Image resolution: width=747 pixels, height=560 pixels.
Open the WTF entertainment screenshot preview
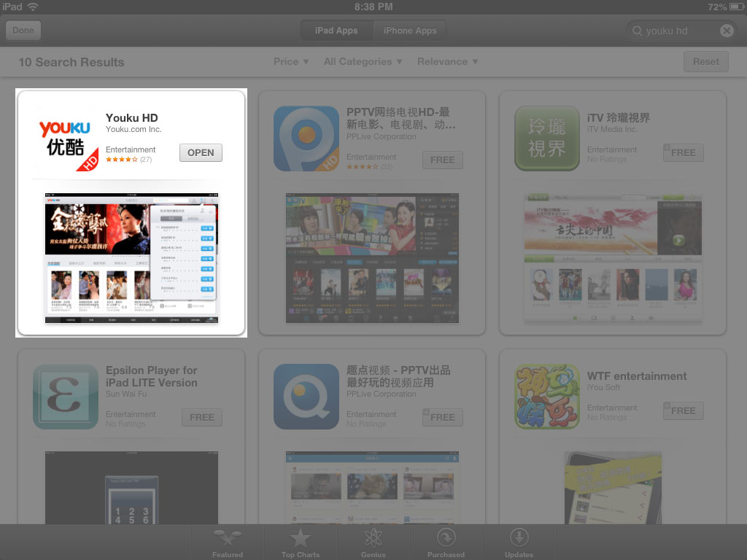613,488
